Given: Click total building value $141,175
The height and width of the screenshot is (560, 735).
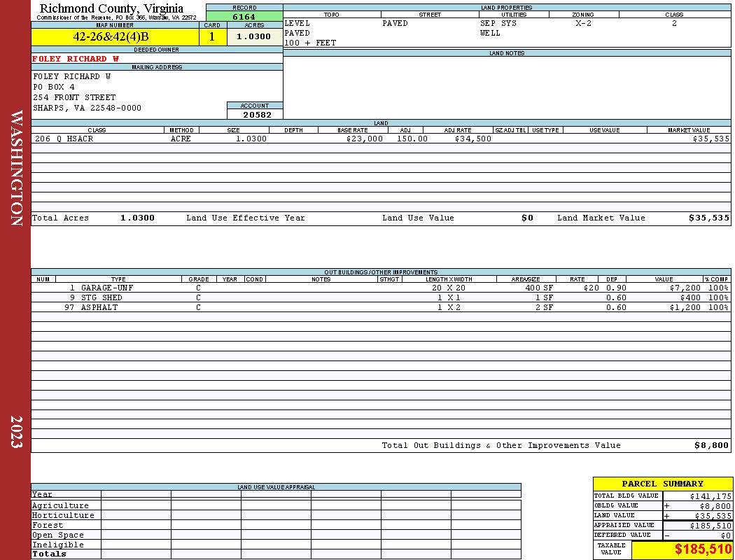Looking at the screenshot, I should (710, 496).
